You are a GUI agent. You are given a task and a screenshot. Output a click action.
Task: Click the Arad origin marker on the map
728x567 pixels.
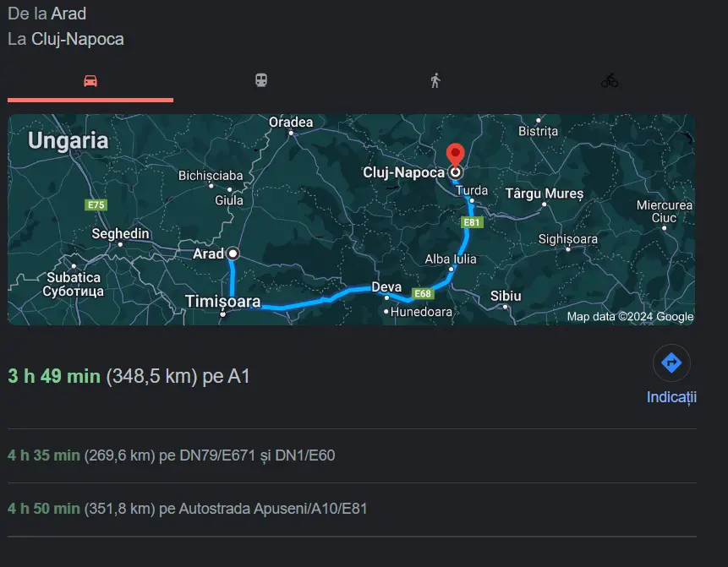[x=233, y=254]
